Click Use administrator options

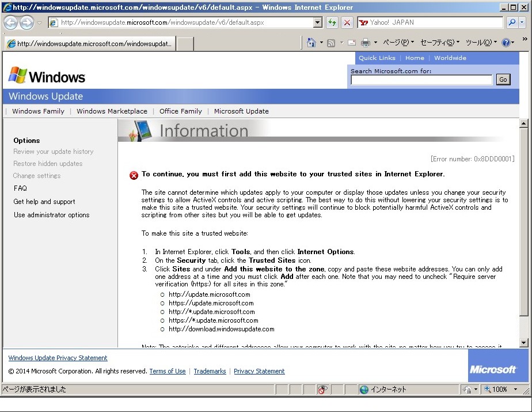pos(52,215)
